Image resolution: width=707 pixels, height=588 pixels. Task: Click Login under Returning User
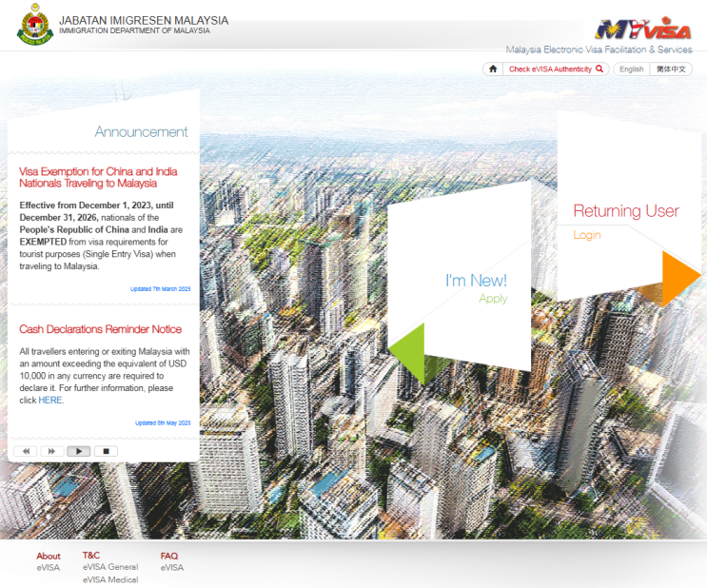(x=586, y=234)
